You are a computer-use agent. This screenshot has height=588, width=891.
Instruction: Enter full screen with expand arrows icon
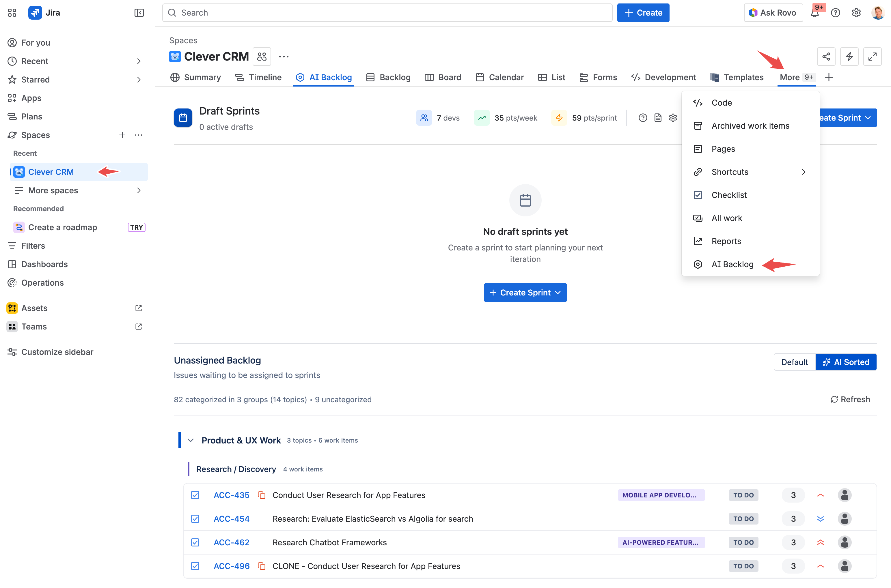[872, 57]
